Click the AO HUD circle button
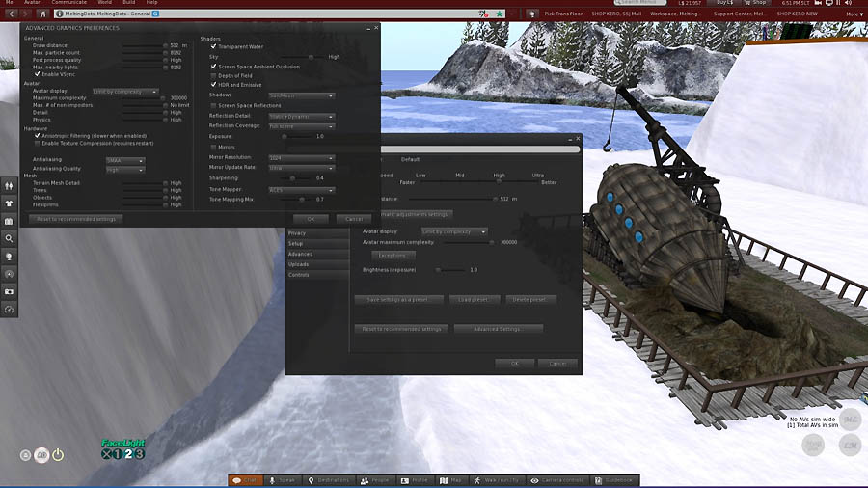 [41, 455]
